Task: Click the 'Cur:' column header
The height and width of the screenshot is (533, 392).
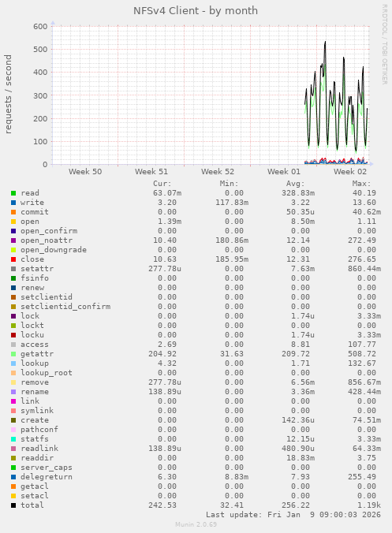Action: [162, 184]
